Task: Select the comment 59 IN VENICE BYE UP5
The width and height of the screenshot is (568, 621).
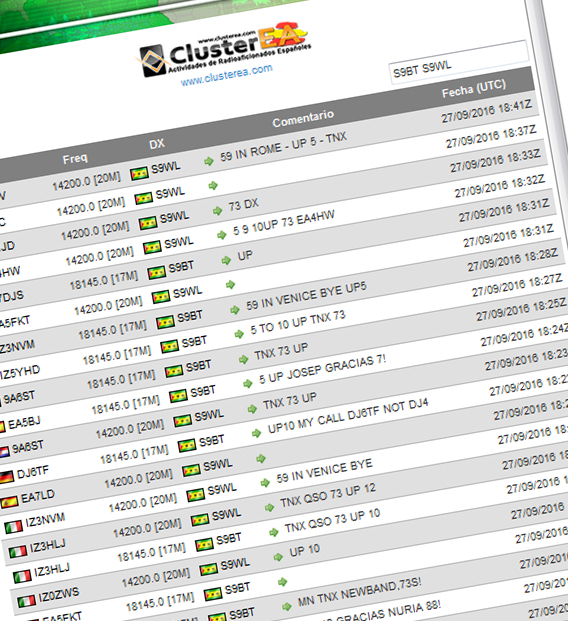Action: pos(306,296)
